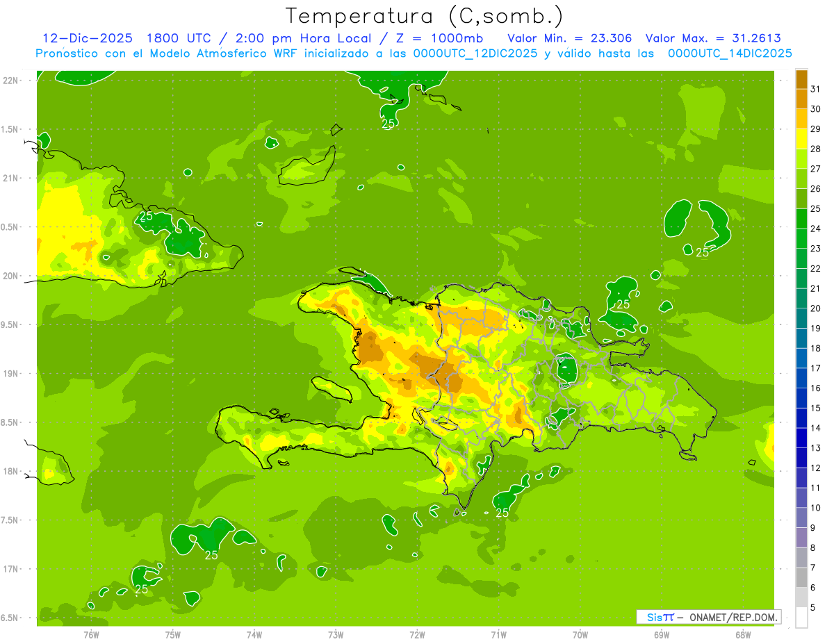This screenshot has width=834, height=644.
Task: Click the "72W" longitude axis label
Action: tap(417, 634)
